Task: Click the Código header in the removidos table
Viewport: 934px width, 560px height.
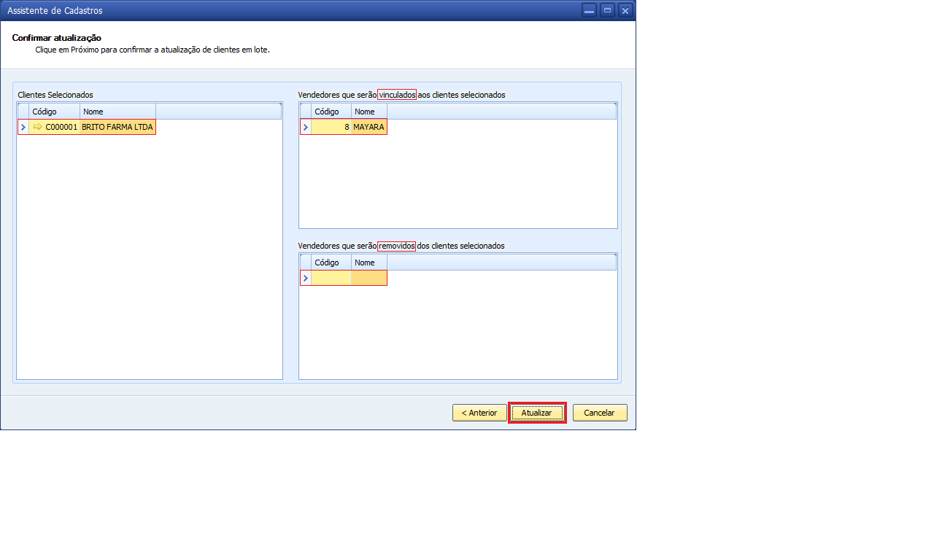Action: [331, 262]
